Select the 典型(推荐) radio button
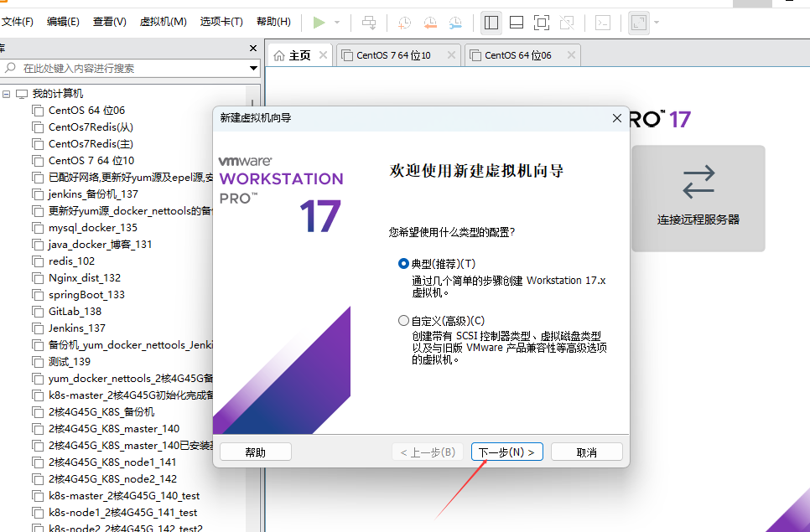 point(403,263)
